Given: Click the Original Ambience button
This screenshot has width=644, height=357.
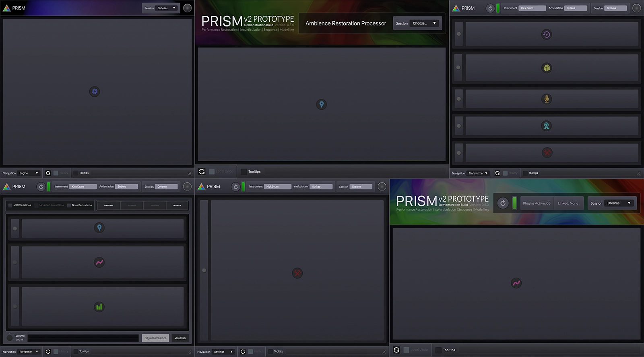Looking at the screenshot, I should coord(155,338).
